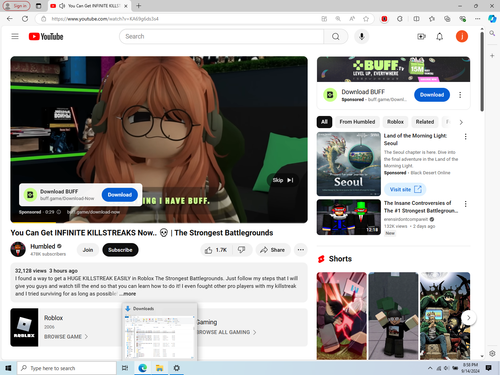Open the YouTube hamburger guide menu
This screenshot has width=500, height=375.
click(x=15, y=36)
